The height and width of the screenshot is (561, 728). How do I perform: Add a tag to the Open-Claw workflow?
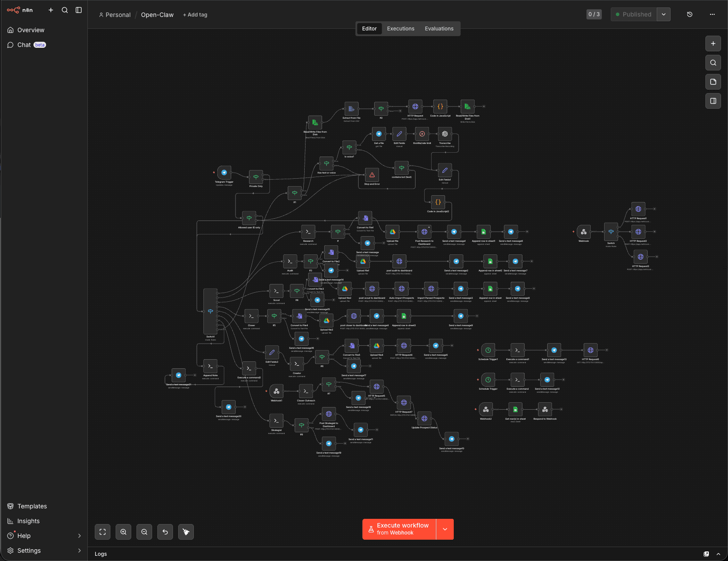[195, 14]
